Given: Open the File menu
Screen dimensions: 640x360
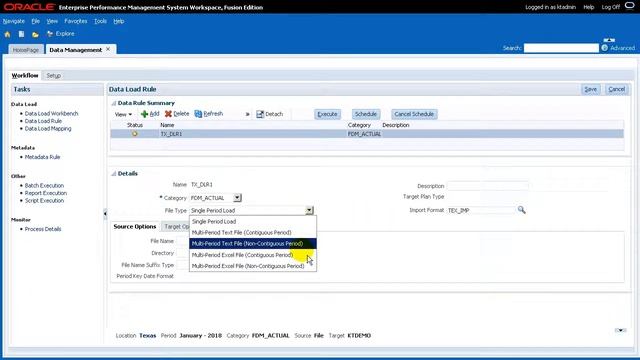Looking at the screenshot, I should (36, 21).
